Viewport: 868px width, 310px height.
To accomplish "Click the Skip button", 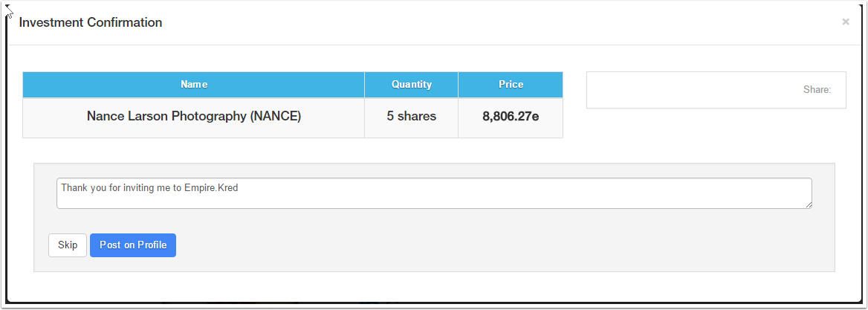I will 68,245.
